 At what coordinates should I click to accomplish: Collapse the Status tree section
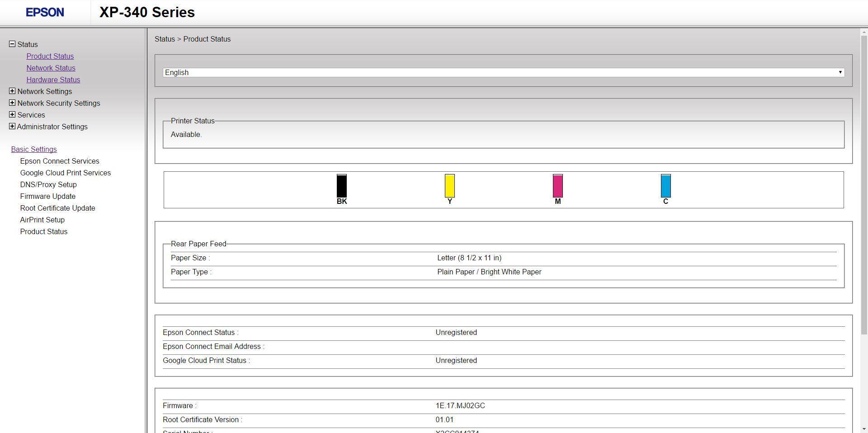pyautogui.click(x=12, y=44)
